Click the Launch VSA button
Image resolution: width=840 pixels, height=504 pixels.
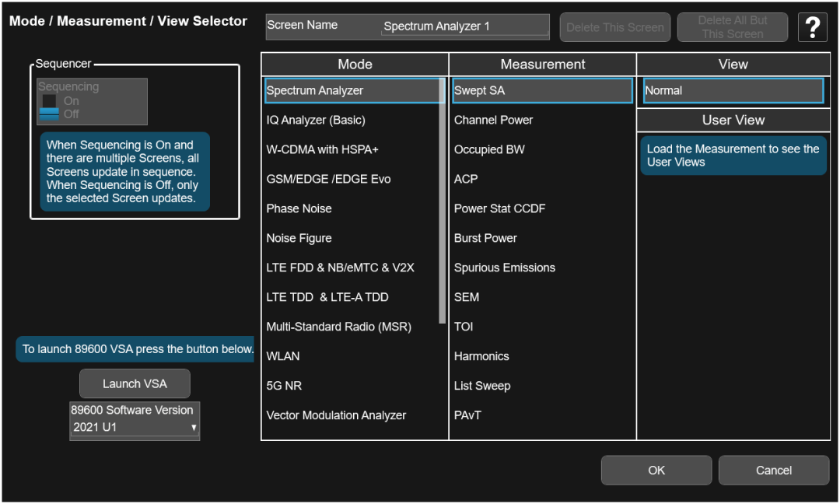[135, 383]
